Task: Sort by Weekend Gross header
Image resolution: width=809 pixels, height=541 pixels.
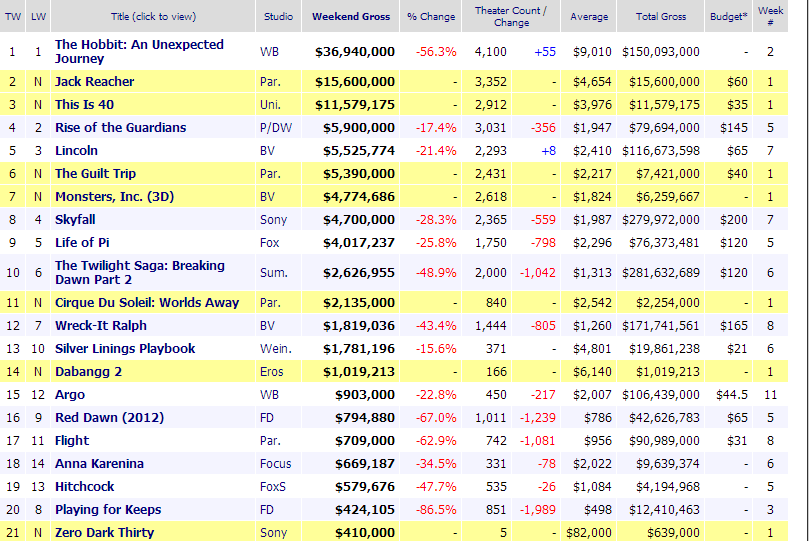Action: pyautogui.click(x=351, y=17)
